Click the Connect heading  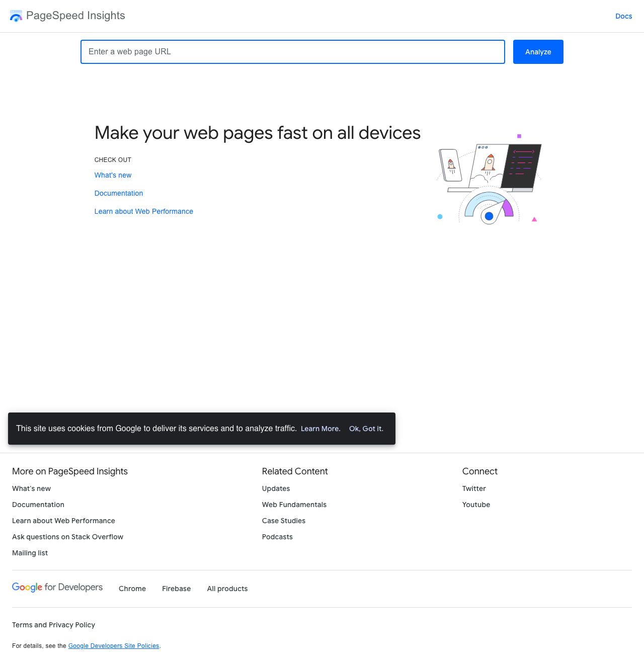click(480, 471)
